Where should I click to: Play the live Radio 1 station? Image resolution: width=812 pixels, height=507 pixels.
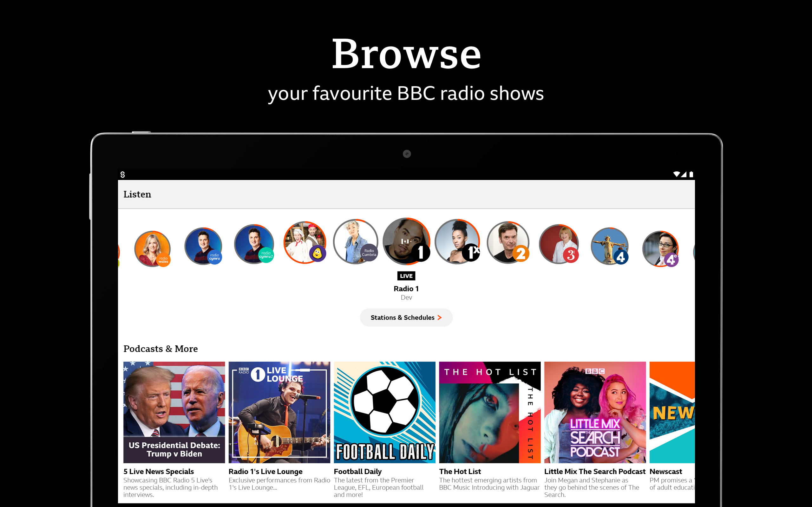click(x=406, y=241)
